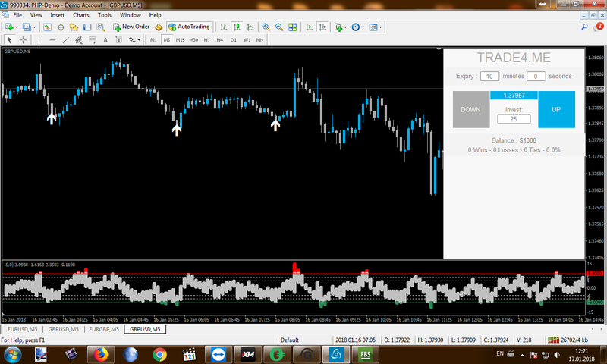Click the blue UP trade button
This screenshot has width=607, height=364.
coord(557,109)
